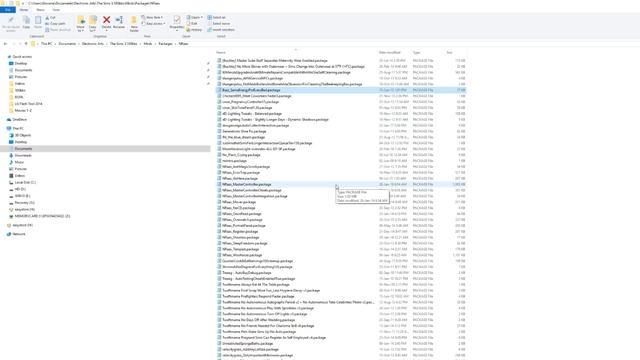This screenshot has width=640, height=360.
Task: Click This PC in the breadcrumb
Action: (x=47, y=44)
